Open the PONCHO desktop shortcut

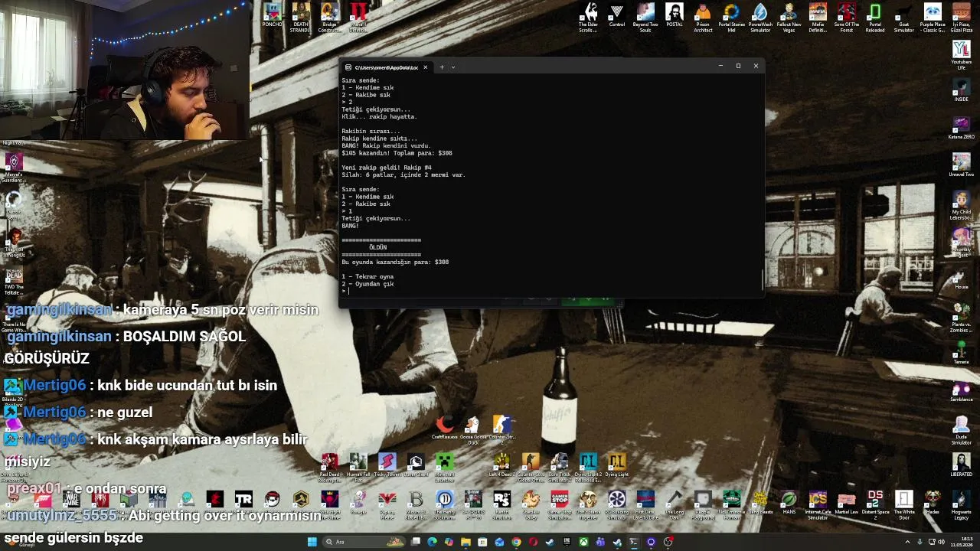click(272, 16)
